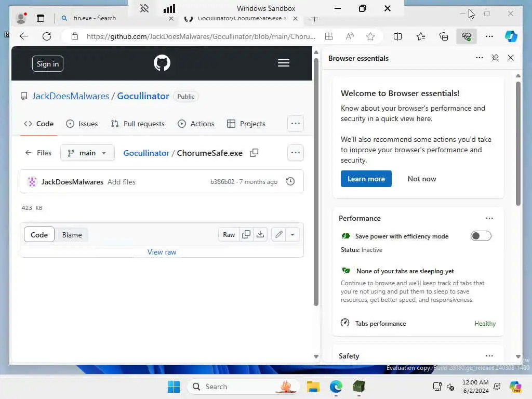This screenshot has height=399, width=532.
Task: Open Edge Browser essentials heart toolbar icon
Action: click(x=466, y=36)
